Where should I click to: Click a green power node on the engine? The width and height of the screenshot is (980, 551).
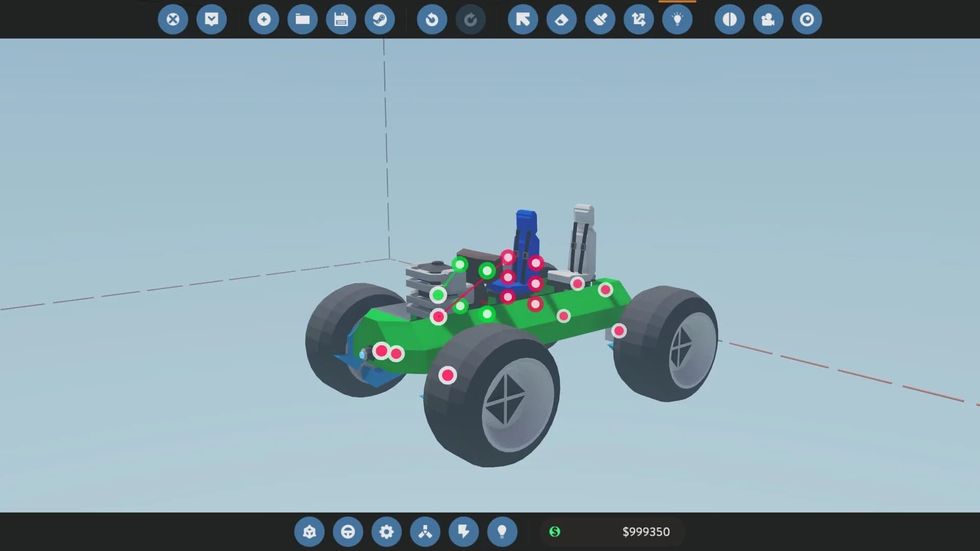point(437,295)
